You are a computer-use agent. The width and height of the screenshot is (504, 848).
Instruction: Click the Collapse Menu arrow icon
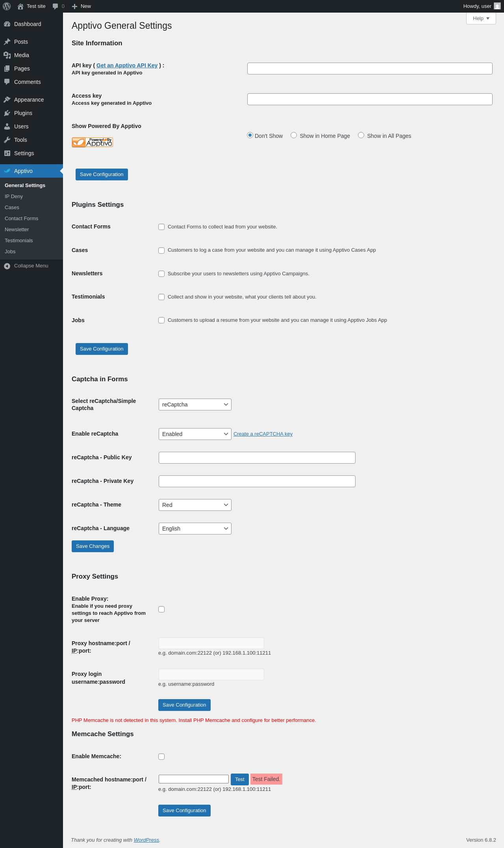[7, 266]
